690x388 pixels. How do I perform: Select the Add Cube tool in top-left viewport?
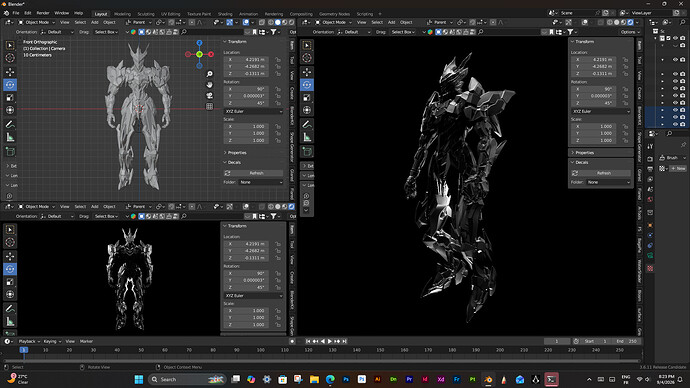10,152
